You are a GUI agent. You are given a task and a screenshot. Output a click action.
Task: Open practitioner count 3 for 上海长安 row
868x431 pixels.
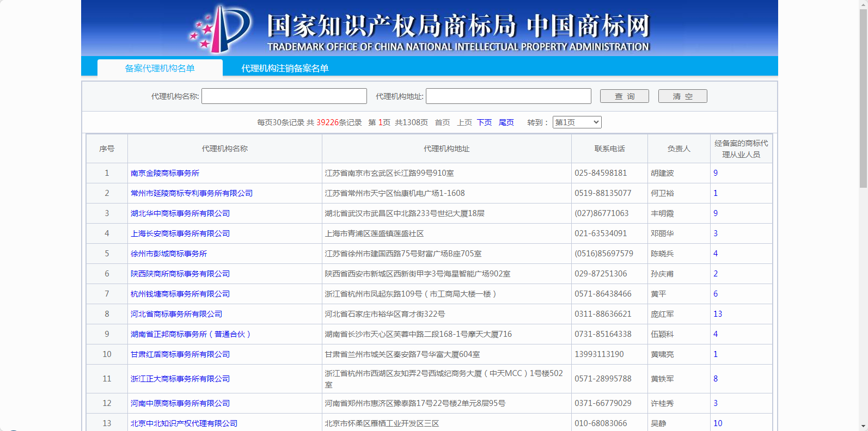pos(716,233)
